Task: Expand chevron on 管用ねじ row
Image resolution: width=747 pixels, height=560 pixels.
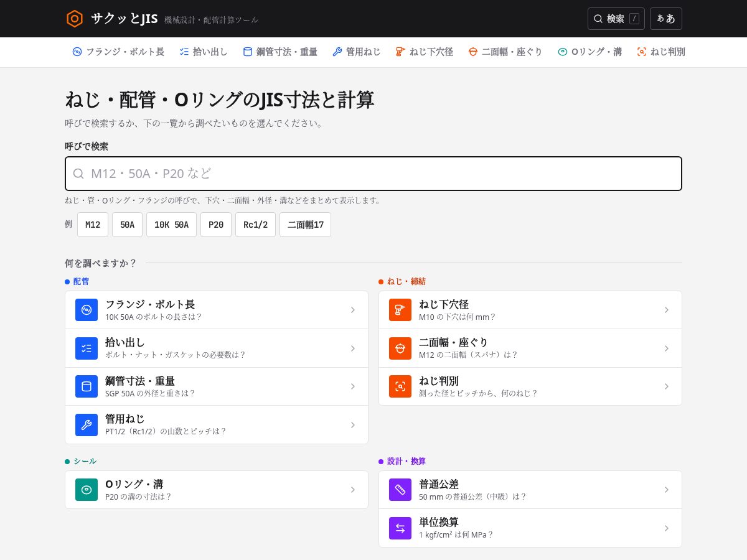Action: pos(353,425)
